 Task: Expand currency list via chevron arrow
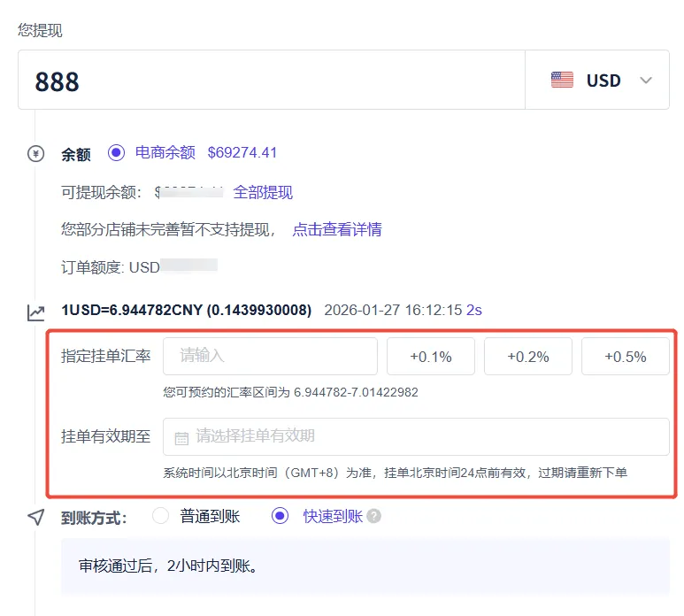click(646, 81)
